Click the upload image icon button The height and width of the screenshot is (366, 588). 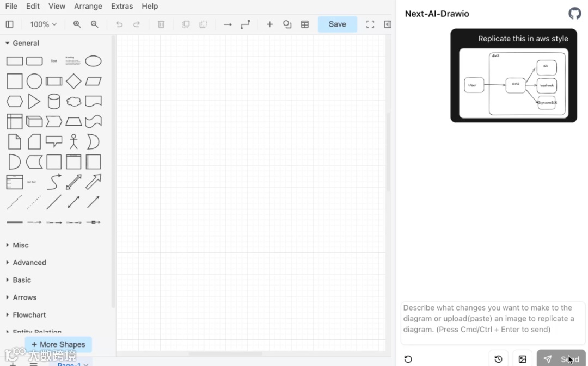522,359
